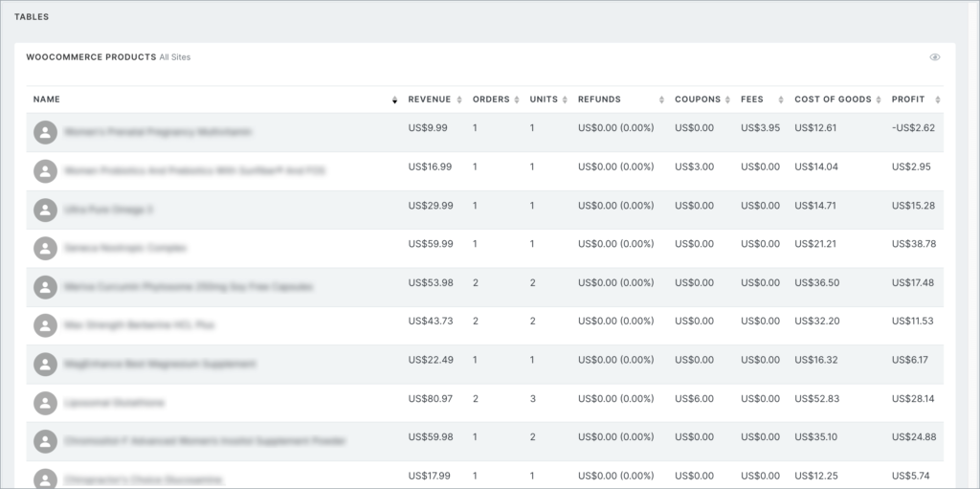Select the avatar icon in the US$16.99 revenue row
Viewport: 980px width, 489px height.
[x=45, y=171]
